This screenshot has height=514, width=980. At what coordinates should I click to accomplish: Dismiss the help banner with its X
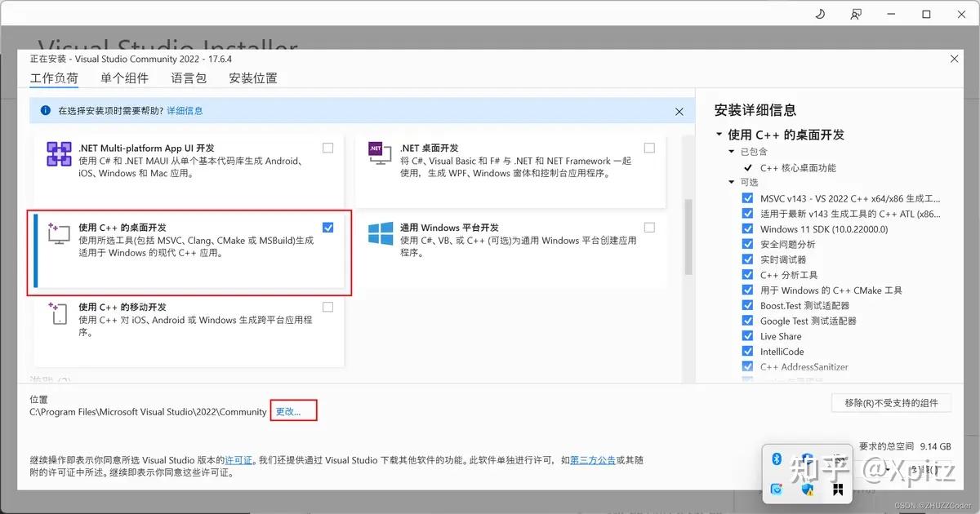pyautogui.click(x=679, y=111)
